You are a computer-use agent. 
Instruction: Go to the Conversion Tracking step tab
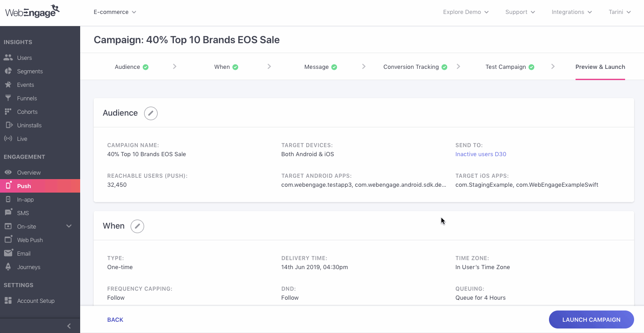(x=415, y=67)
